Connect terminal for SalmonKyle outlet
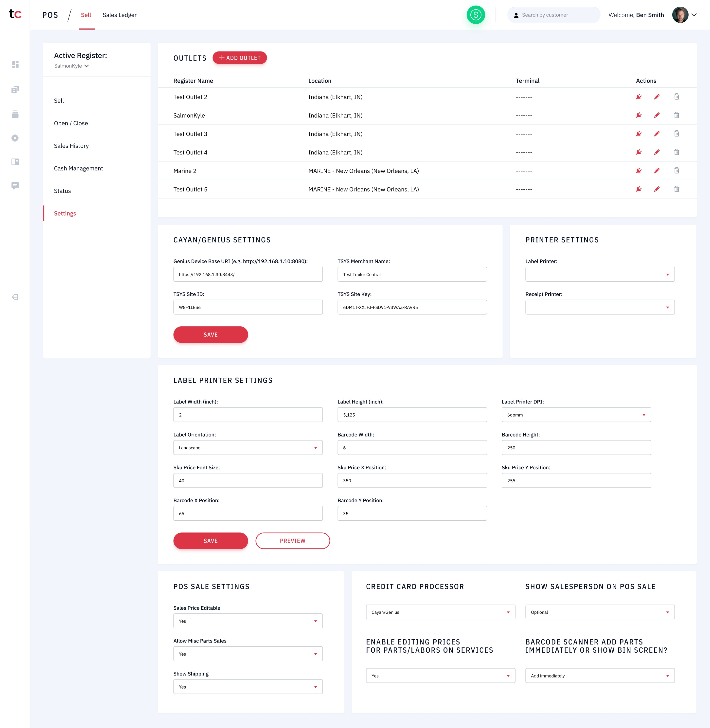 [639, 115]
